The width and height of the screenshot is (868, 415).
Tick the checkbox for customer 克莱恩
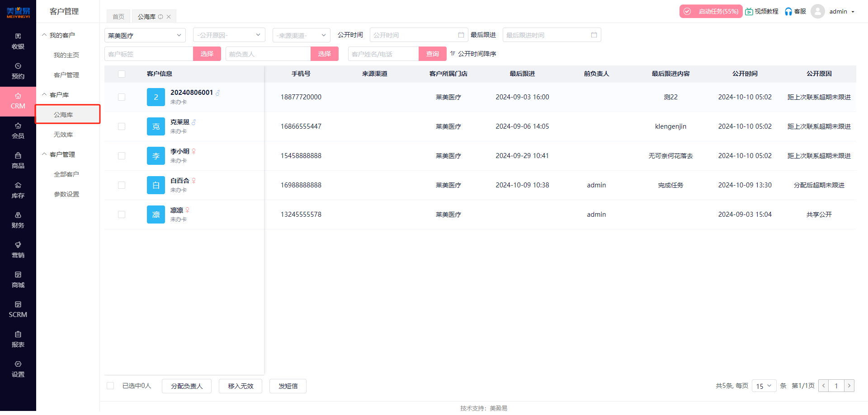[x=122, y=126]
